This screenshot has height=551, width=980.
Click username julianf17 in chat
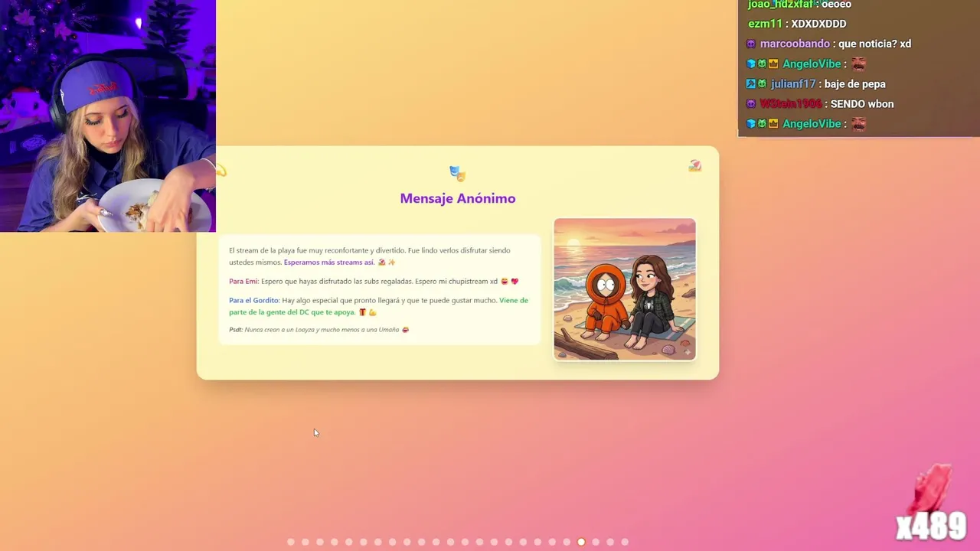[x=793, y=84]
